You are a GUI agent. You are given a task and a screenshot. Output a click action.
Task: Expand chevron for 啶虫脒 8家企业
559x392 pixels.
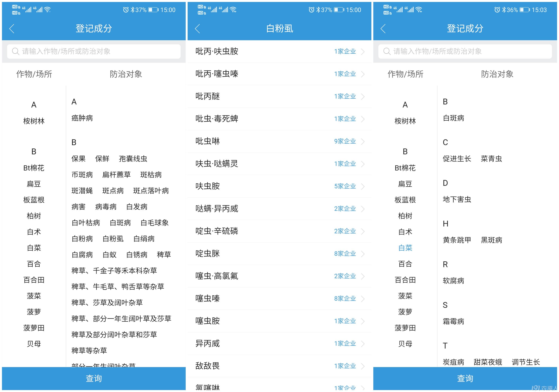click(363, 254)
